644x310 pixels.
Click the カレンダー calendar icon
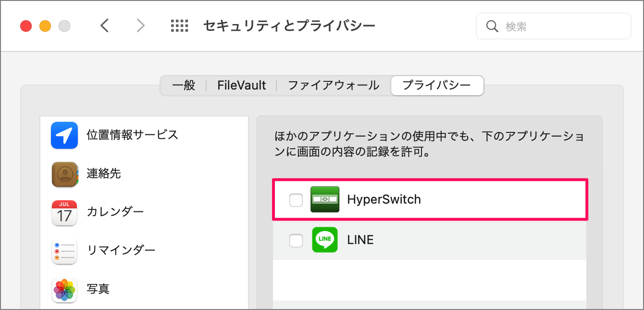click(64, 212)
